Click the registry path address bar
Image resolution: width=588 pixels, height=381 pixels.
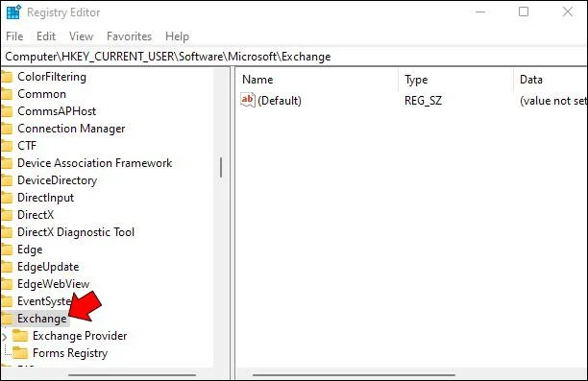294,57
